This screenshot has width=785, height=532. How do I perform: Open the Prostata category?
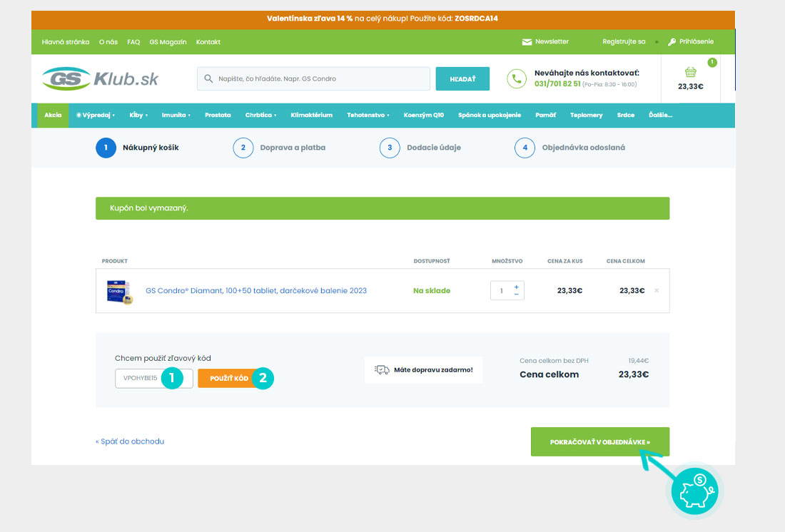218,115
